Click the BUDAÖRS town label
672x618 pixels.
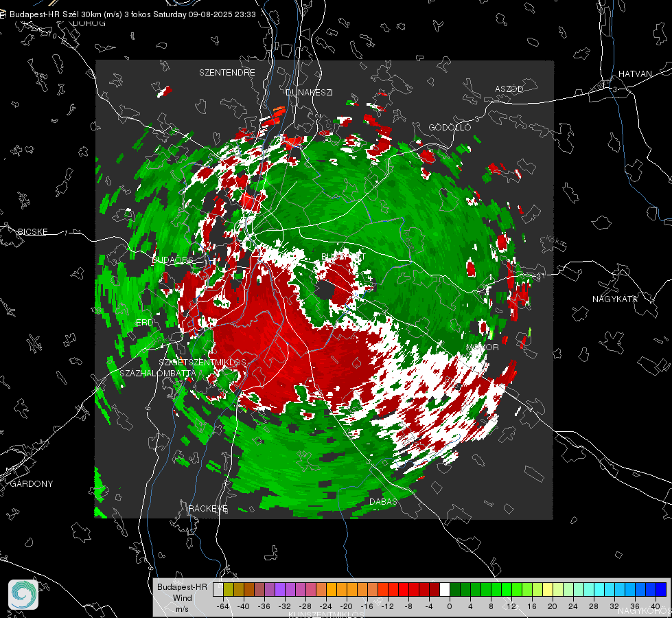point(173,260)
